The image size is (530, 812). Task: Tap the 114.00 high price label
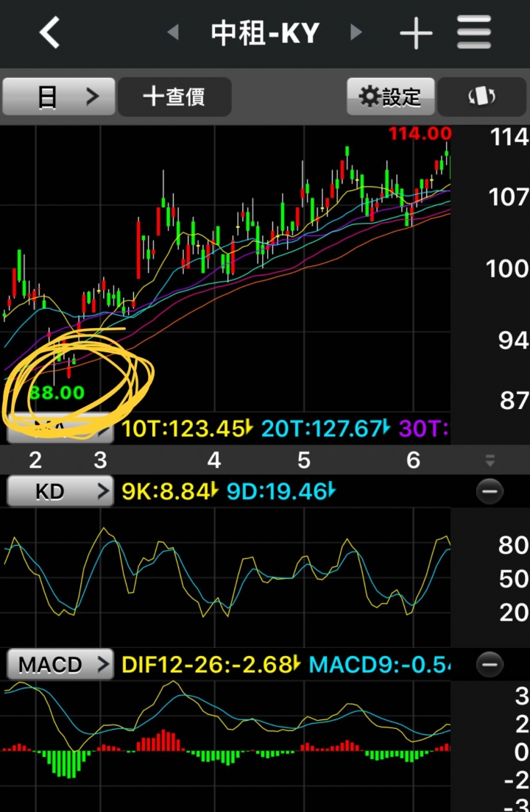(x=420, y=134)
